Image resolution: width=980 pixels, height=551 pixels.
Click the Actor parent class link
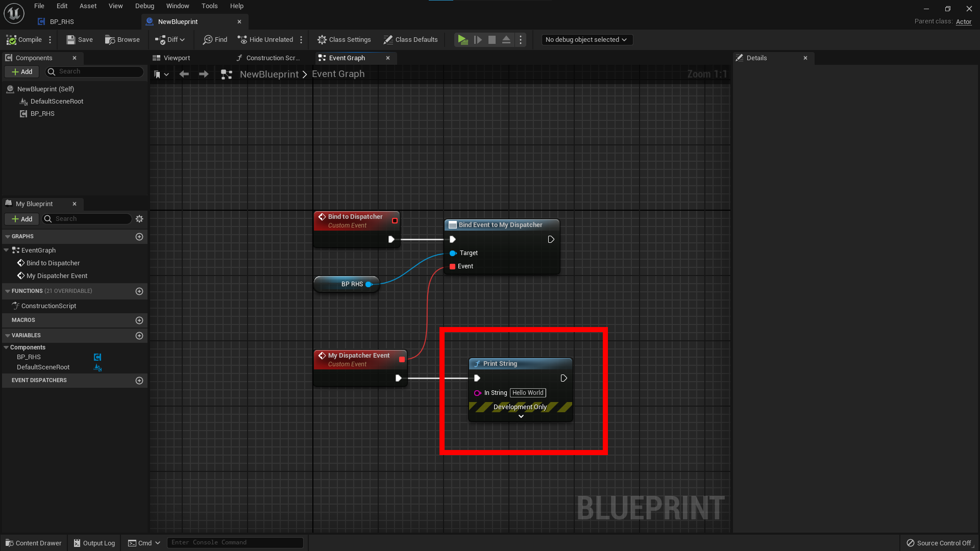coord(963,22)
